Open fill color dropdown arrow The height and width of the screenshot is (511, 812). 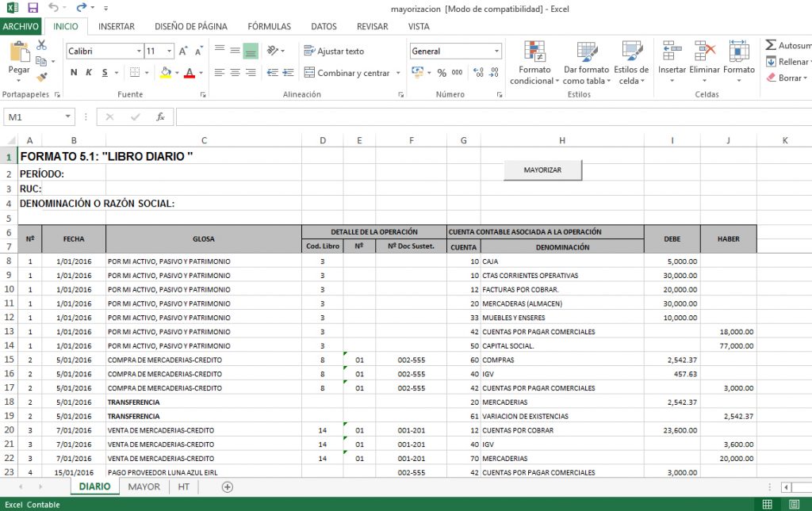point(177,73)
